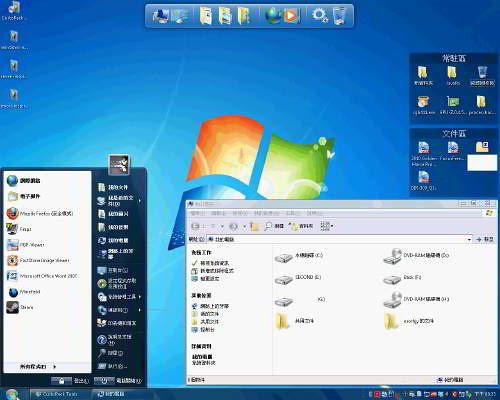Image resolution: width=500 pixels, height=400 pixels.
Task: Toggle the Folders pane button in Explorer
Action: point(302,226)
